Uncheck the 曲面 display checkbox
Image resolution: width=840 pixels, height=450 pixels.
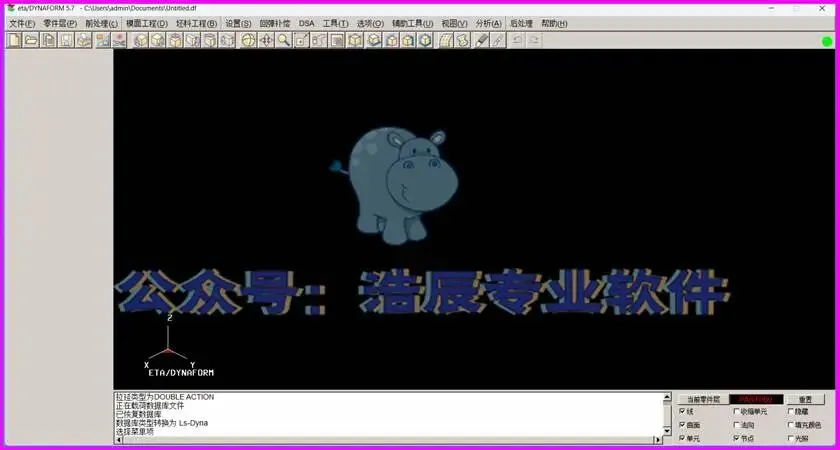click(682, 425)
